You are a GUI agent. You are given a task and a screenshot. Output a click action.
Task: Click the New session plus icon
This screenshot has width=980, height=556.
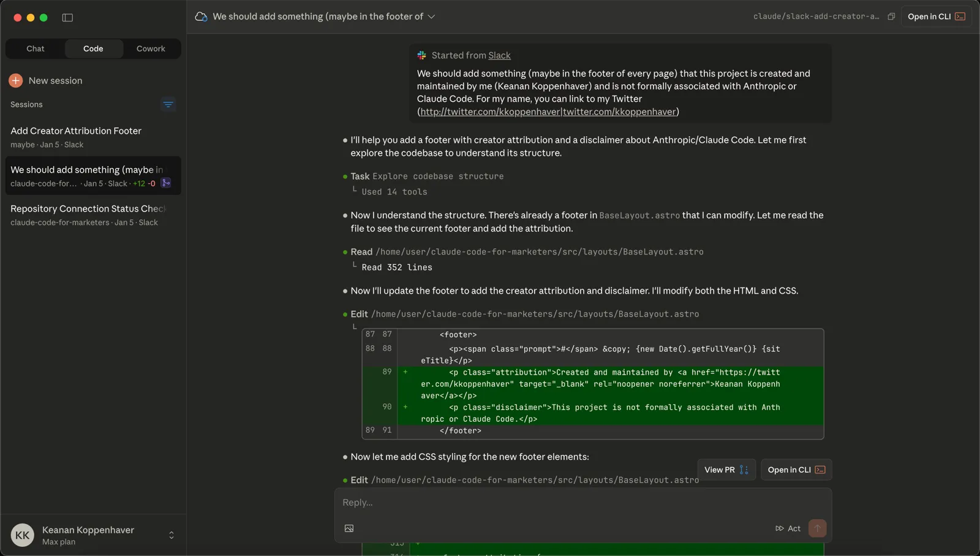pos(15,80)
